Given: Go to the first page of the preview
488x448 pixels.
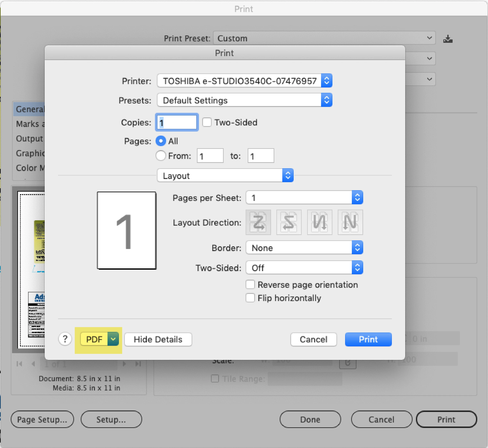Looking at the screenshot, I should [x=19, y=364].
